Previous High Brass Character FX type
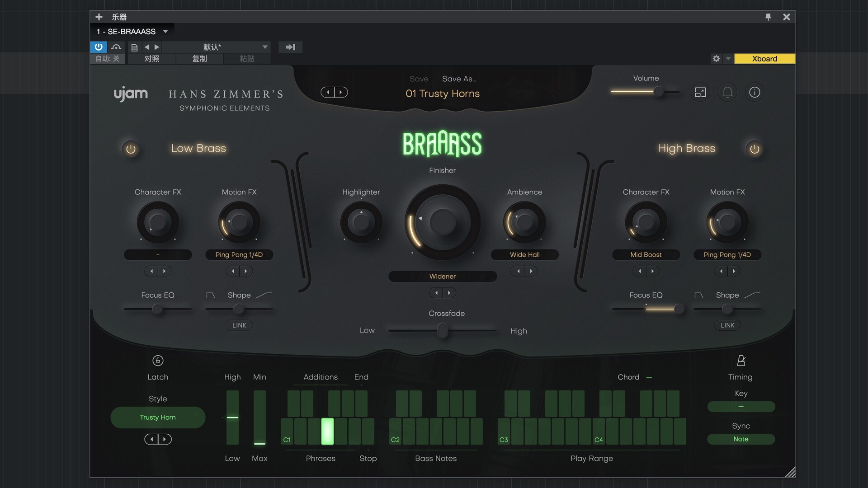This screenshot has height=488, width=868. [640, 271]
